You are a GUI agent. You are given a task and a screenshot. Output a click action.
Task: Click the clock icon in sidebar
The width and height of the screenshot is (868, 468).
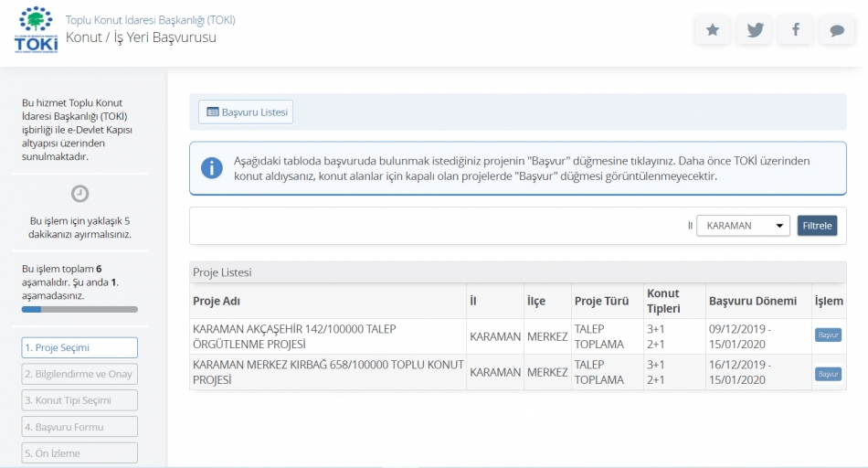[x=79, y=193]
